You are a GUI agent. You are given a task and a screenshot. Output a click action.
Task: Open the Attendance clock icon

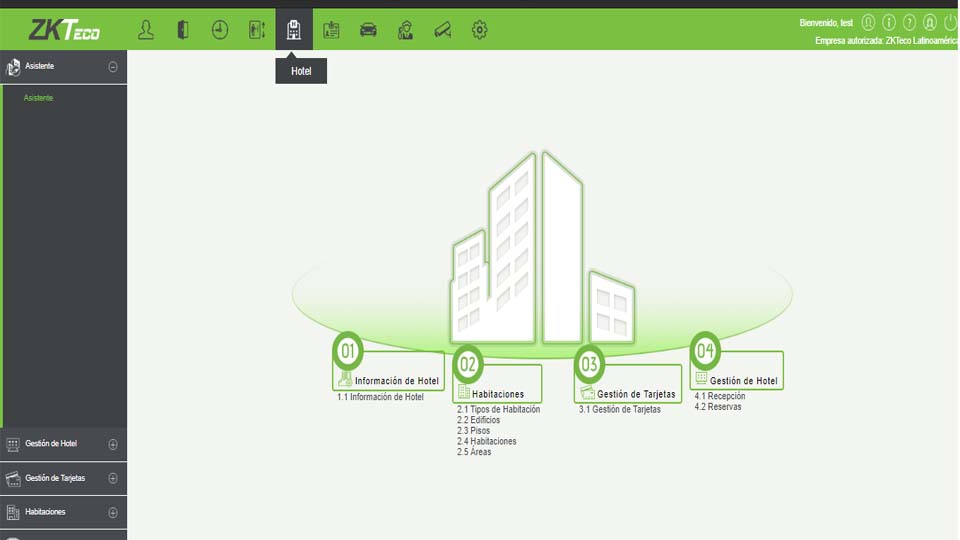coord(220,30)
